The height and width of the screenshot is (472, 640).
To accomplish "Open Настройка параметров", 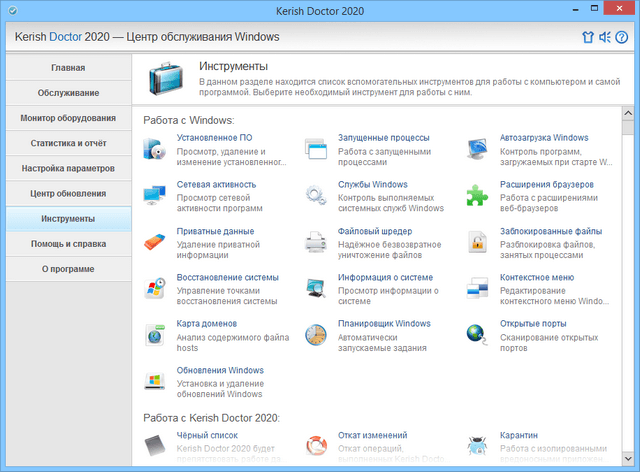I will pos(68,168).
